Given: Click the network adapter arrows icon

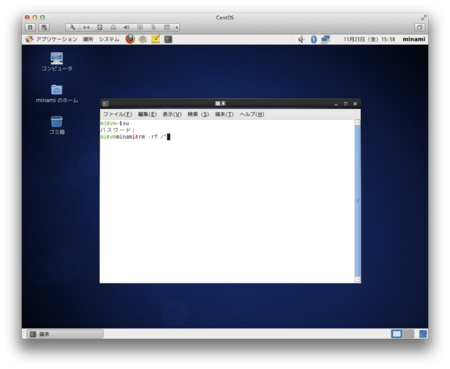Looking at the screenshot, I should coord(86,27).
